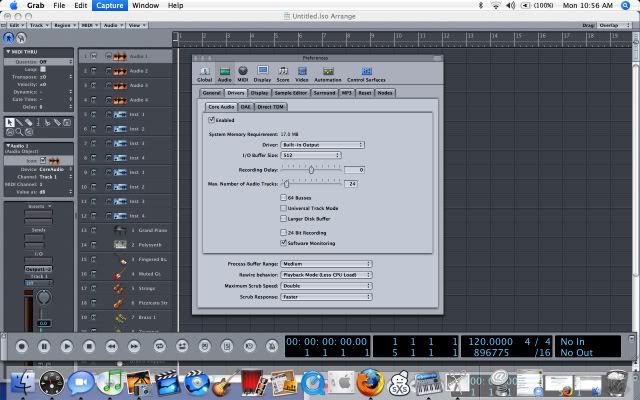Disable Software Monitoring checkbox
Viewport: 640px width, 400px height.
(x=283, y=243)
